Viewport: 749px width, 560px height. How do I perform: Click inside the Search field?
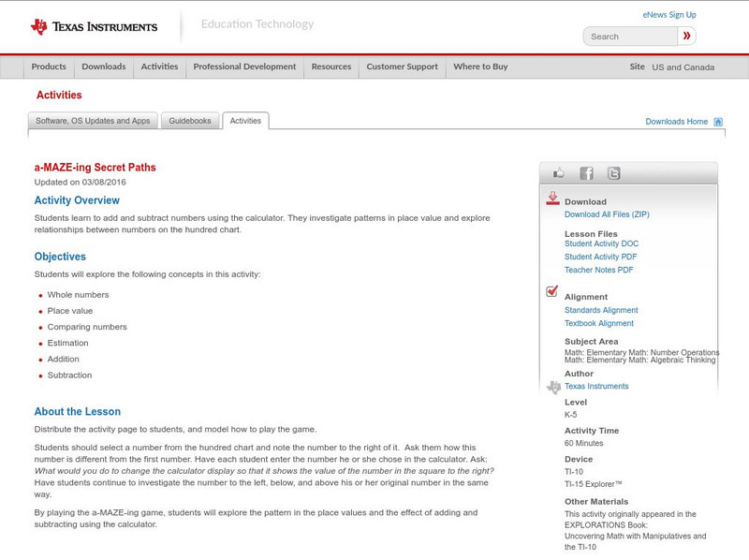627,36
